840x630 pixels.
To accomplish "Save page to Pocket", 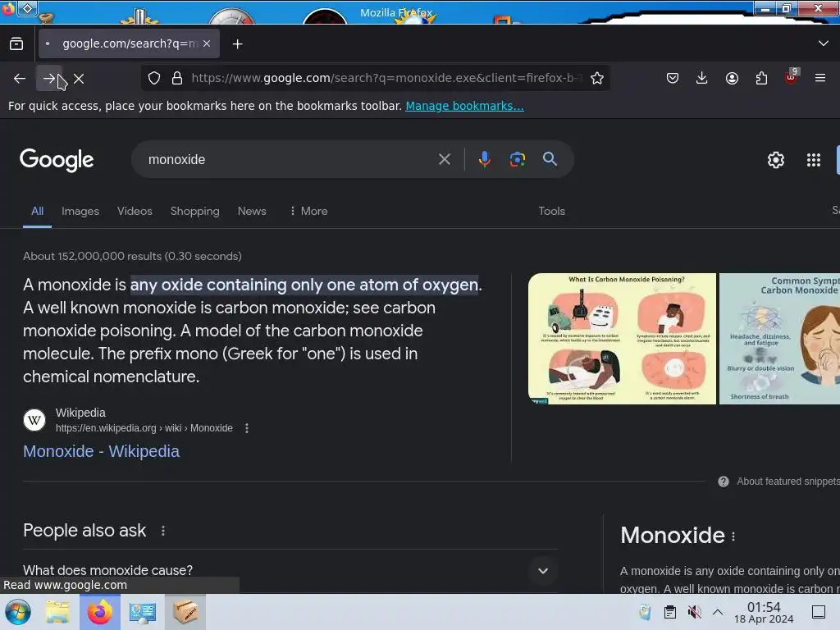I will pos(673,78).
